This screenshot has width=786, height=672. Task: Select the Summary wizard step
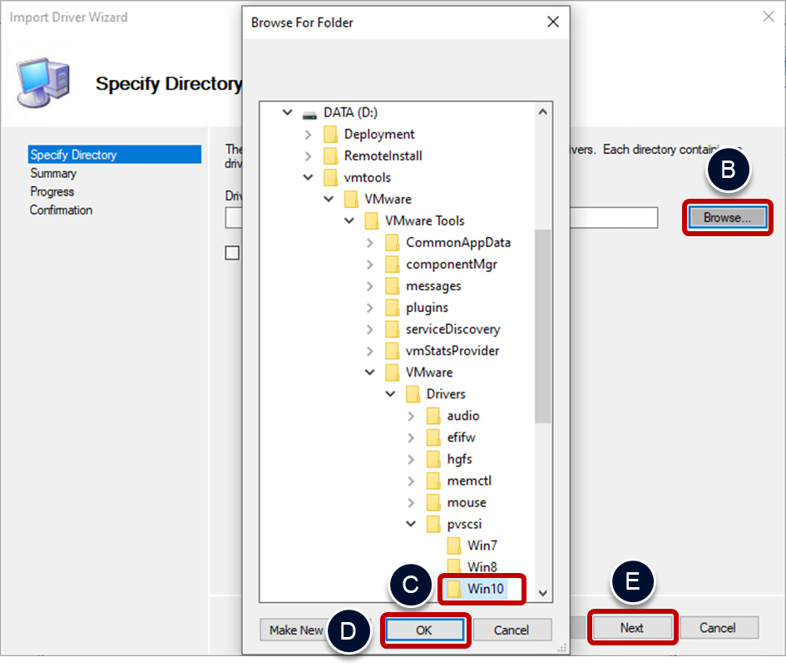click(53, 173)
